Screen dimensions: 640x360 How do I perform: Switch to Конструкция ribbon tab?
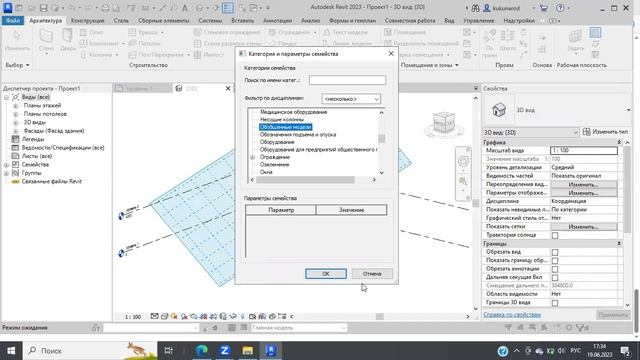pyautogui.click(x=88, y=20)
